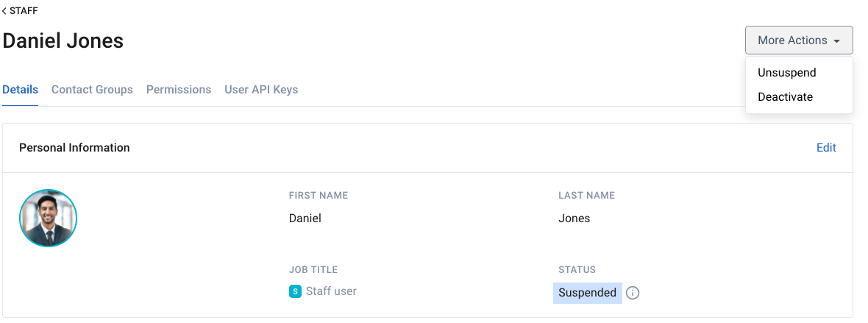Open the Contact Groups tab
This screenshot has width=868, height=323.
tap(92, 89)
